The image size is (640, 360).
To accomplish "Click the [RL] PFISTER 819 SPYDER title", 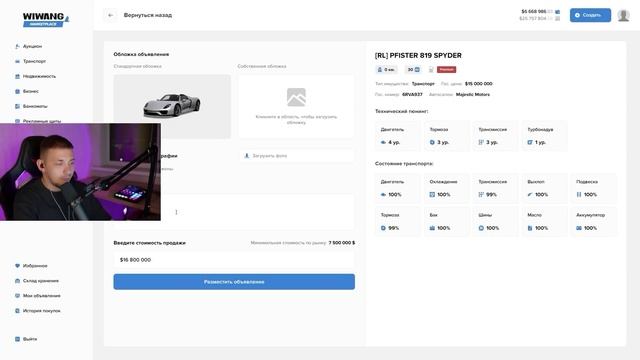I will click(418, 56).
